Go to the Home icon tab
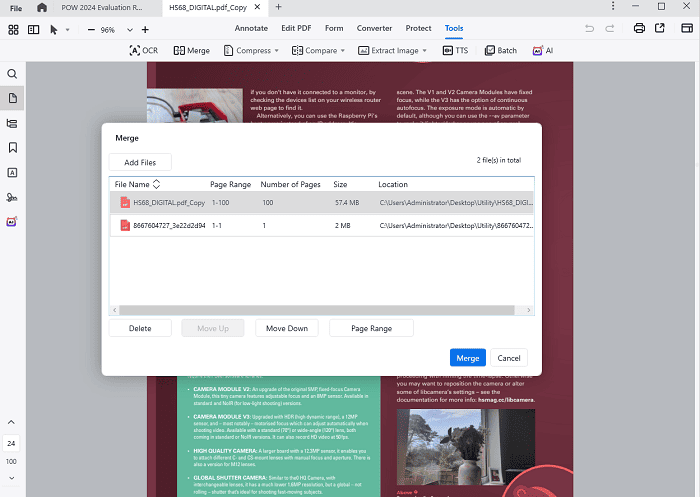Viewport: 700px width, 497px height. point(41,8)
